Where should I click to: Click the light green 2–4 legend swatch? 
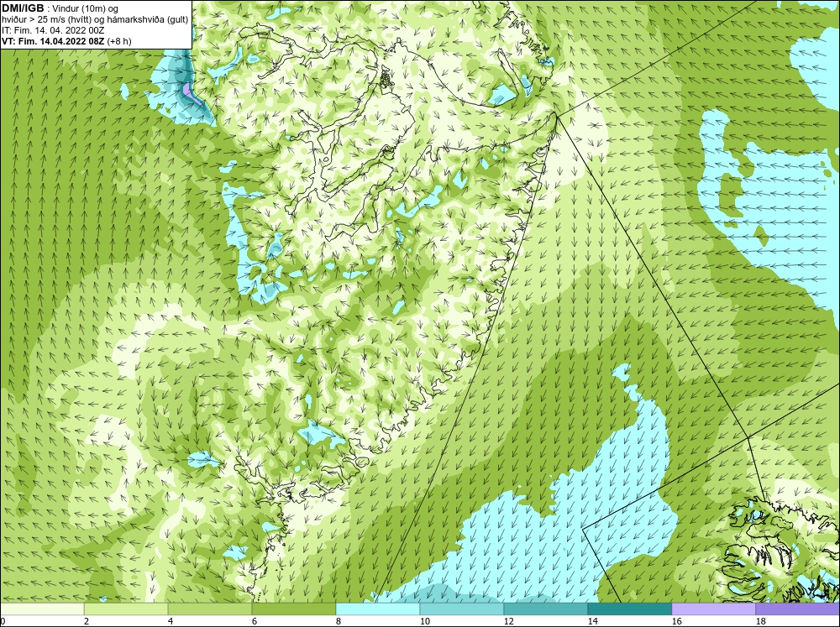[x=126, y=609]
